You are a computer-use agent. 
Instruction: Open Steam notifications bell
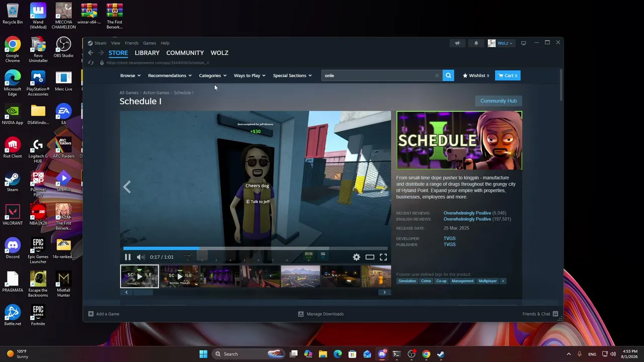(476, 43)
